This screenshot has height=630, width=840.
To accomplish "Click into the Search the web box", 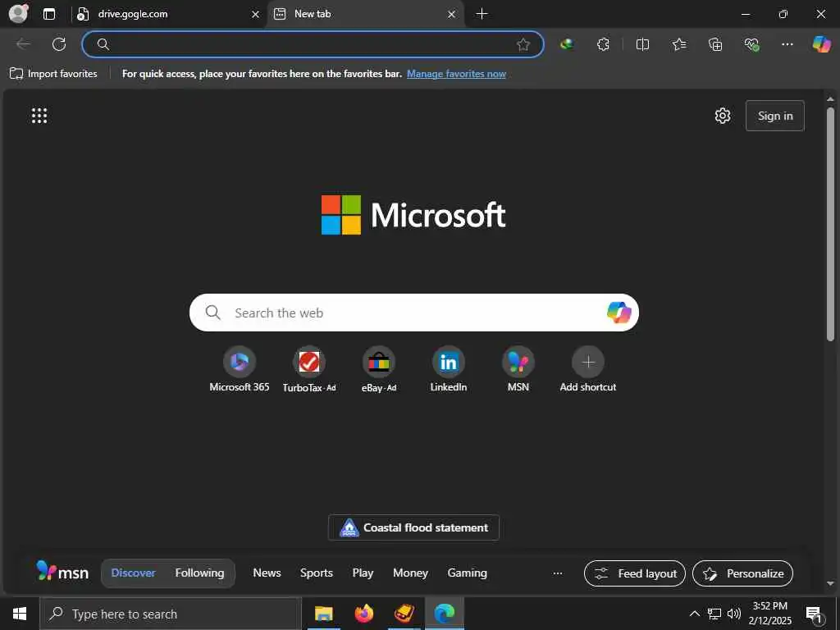I will [413, 313].
